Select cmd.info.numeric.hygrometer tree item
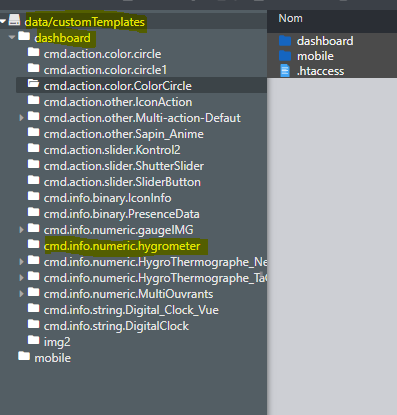397x415 pixels. (122, 246)
